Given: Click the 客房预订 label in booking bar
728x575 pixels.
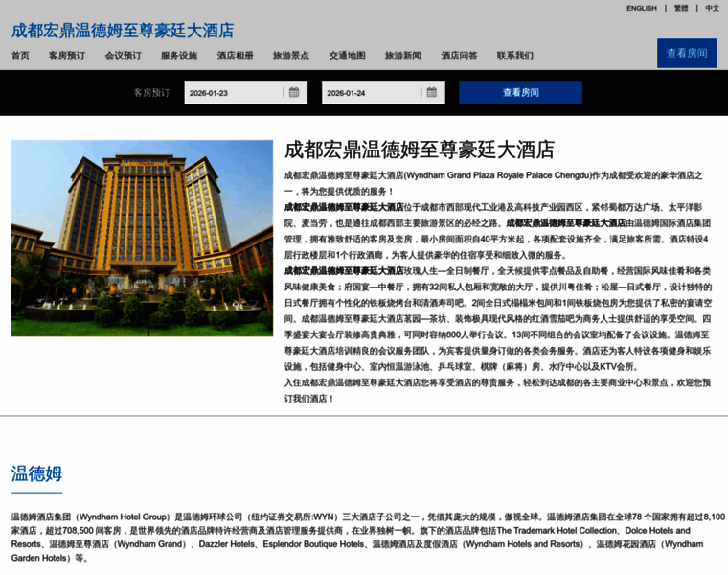Looking at the screenshot, I should (151, 93).
